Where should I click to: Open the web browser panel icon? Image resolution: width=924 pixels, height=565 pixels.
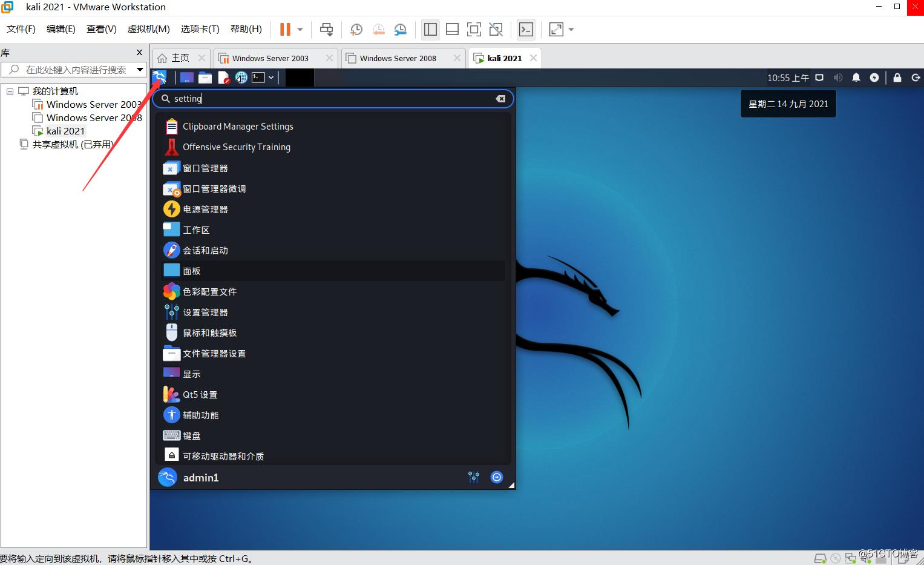coord(241,78)
